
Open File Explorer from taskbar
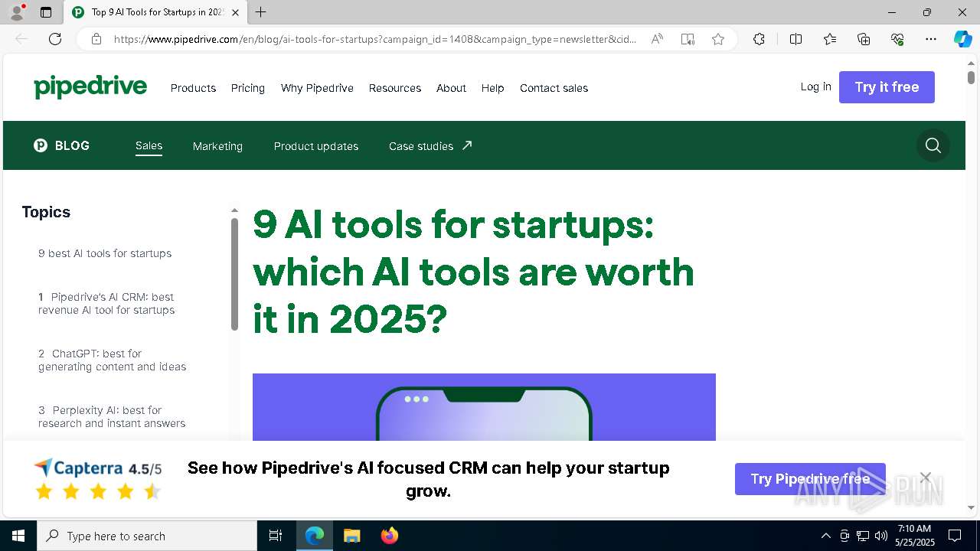(351, 536)
